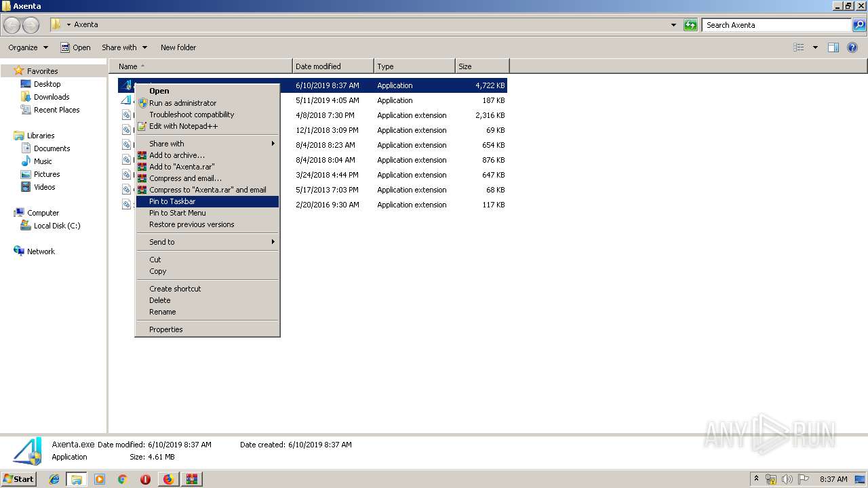Expand the Share with submenu in context menu
The image size is (868, 488).
click(273, 144)
